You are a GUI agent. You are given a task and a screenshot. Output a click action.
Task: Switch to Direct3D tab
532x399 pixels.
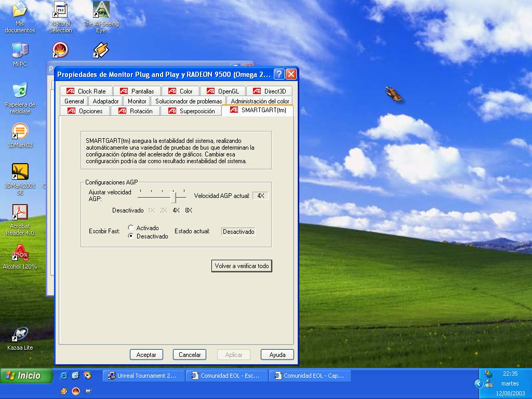270,91
